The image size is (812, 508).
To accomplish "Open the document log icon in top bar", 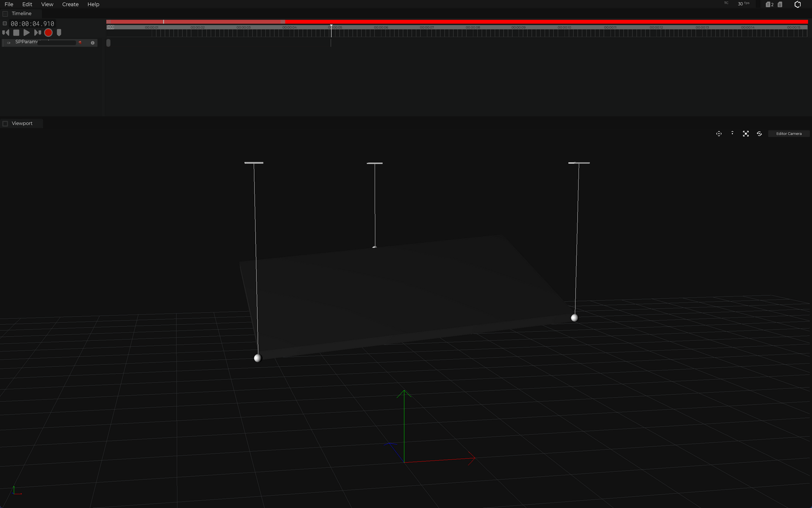I will (780, 5).
